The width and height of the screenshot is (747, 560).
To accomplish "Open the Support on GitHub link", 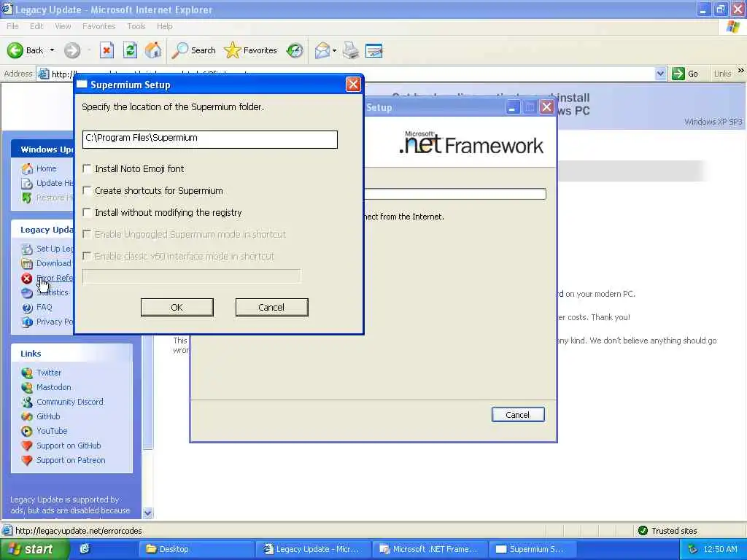I will pyautogui.click(x=69, y=446).
